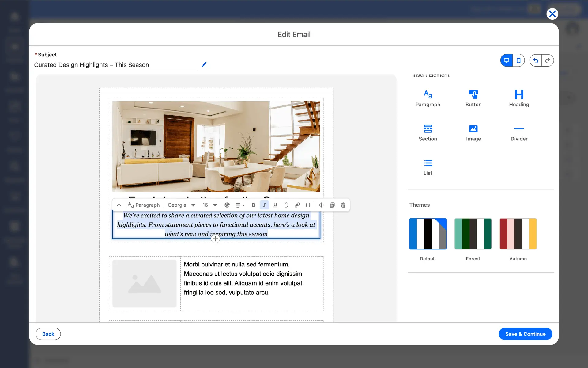Open the text alignment dropdown
Image resolution: width=588 pixels, height=368 pixels.
point(240,205)
